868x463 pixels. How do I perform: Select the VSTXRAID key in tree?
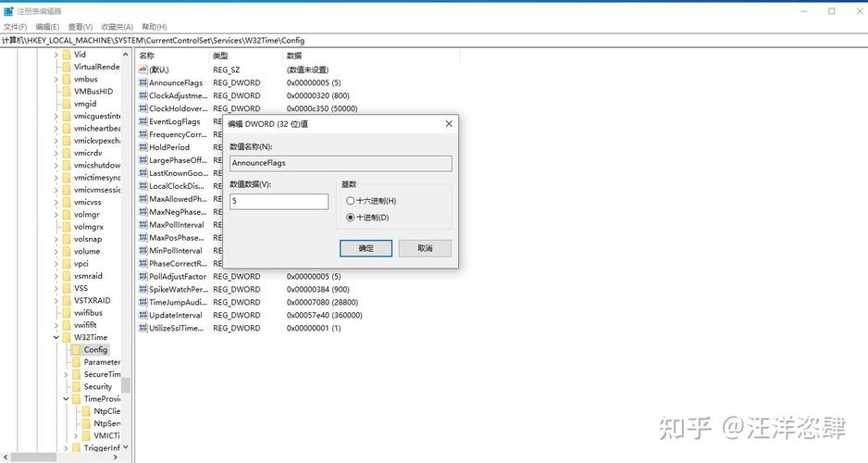pyautogui.click(x=92, y=300)
